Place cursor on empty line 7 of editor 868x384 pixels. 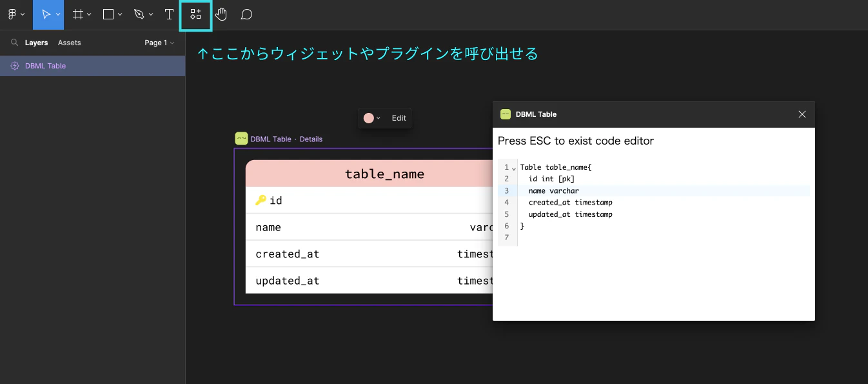click(664, 237)
